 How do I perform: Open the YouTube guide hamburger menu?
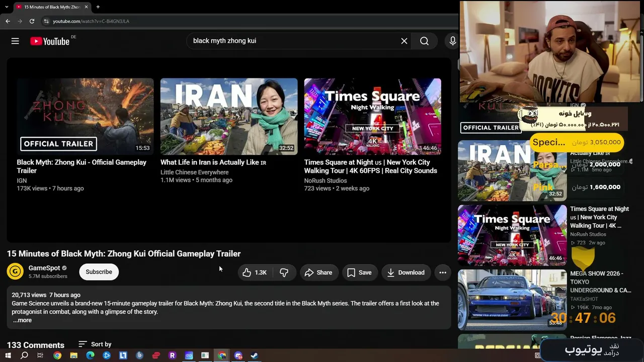tap(15, 41)
